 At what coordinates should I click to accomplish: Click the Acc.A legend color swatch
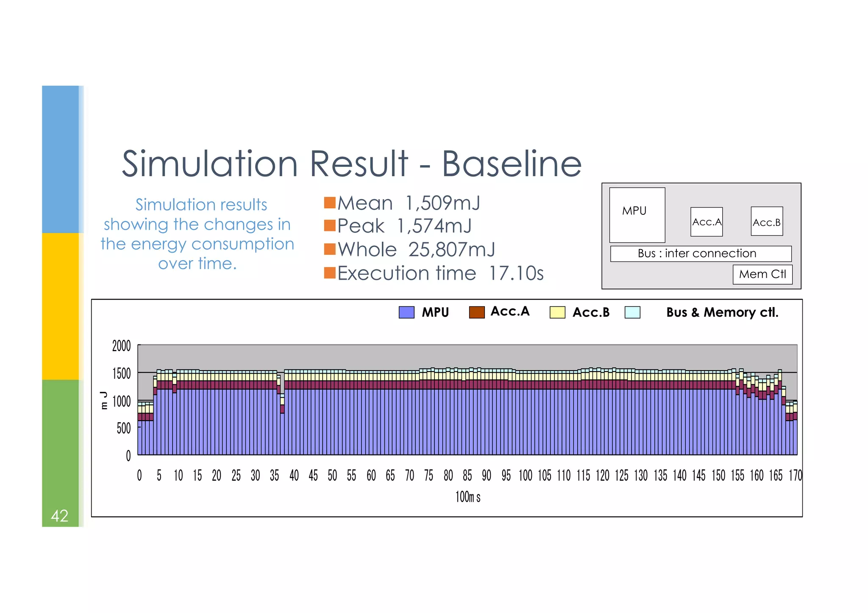(477, 312)
